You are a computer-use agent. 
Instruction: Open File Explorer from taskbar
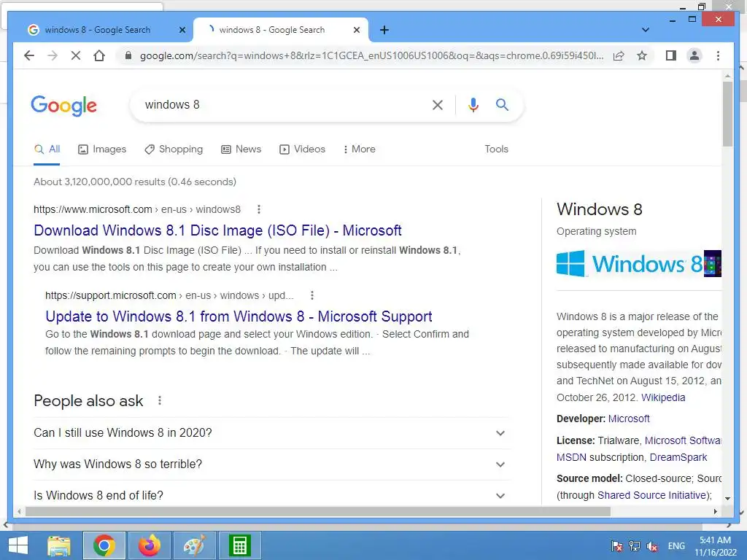(59, 545)
